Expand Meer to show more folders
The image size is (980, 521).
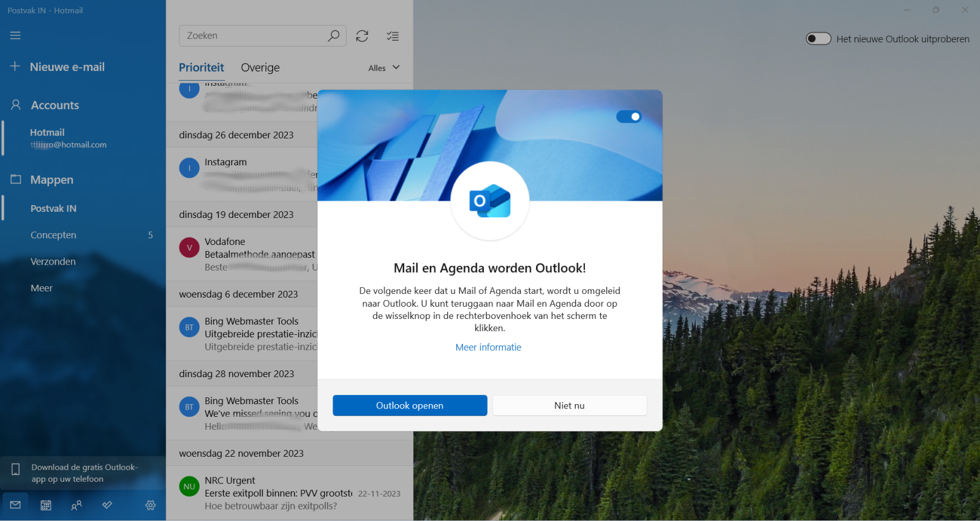coord(42,288)
